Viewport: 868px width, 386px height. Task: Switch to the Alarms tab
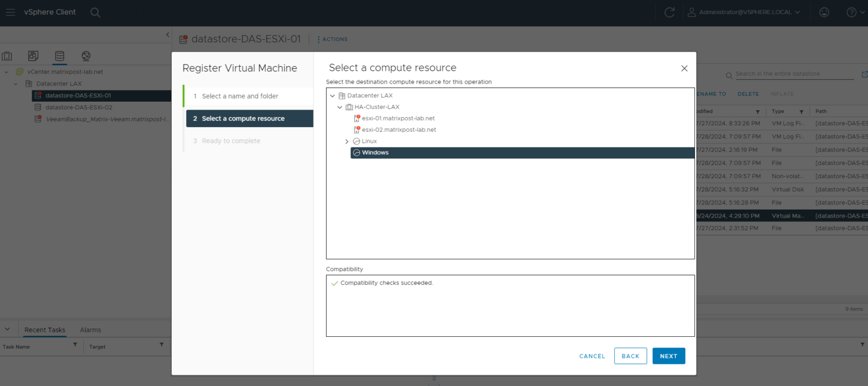pyautogui.click(x=90, y=329)
